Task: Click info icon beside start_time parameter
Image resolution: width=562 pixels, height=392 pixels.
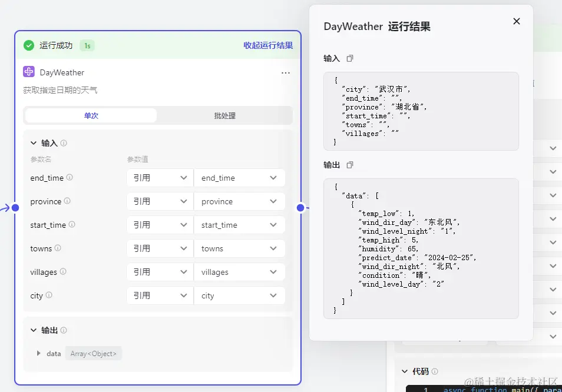Action: point(72,224)
